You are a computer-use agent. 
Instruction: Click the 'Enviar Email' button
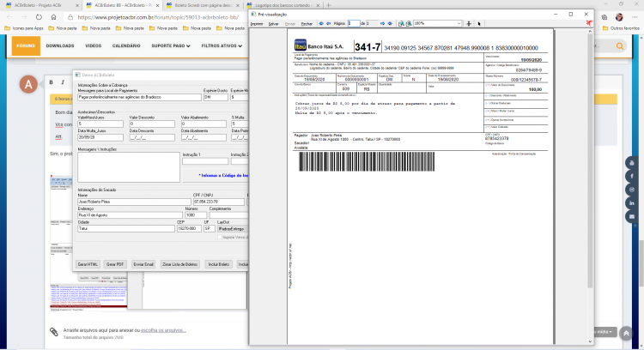point(143,264)
